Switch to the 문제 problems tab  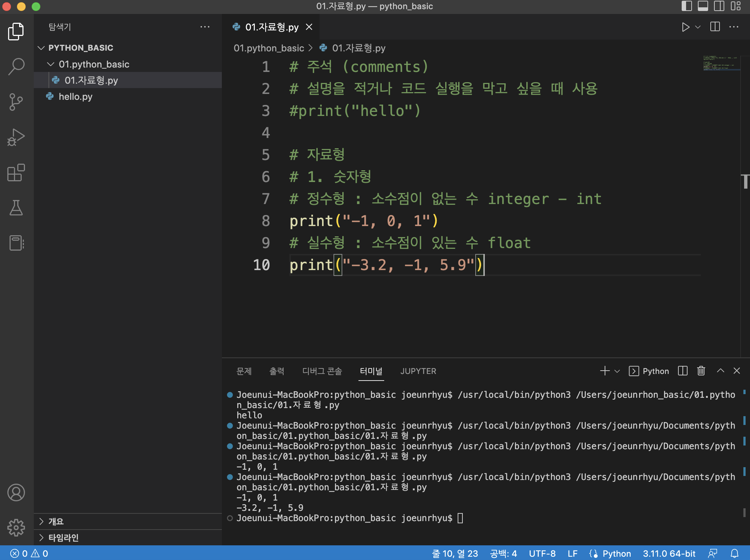(244, 371)
